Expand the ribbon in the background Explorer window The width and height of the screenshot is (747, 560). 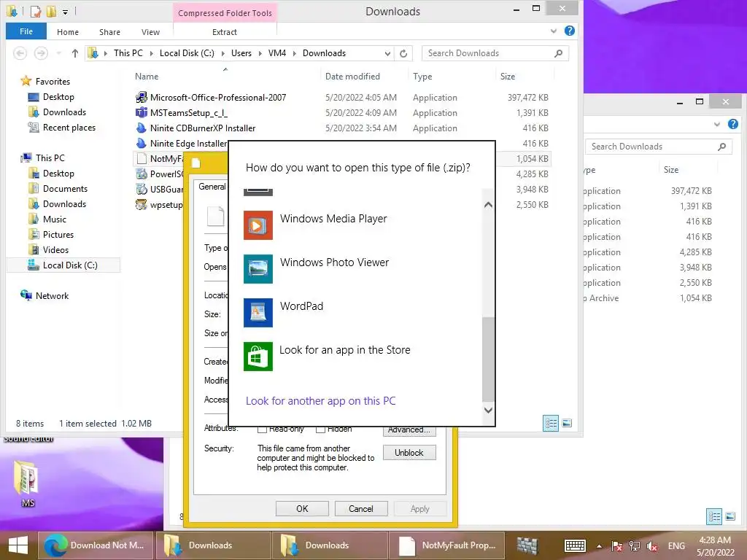[717, 124]
